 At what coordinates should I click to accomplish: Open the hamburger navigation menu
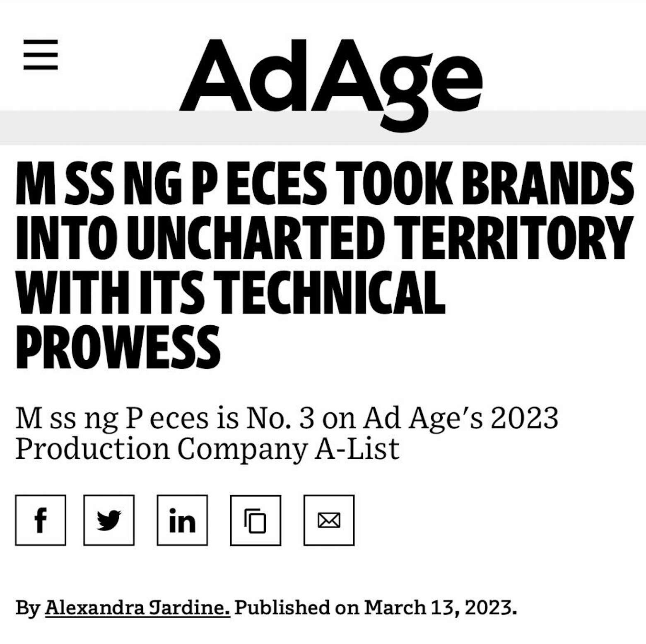tap(41, 54)
